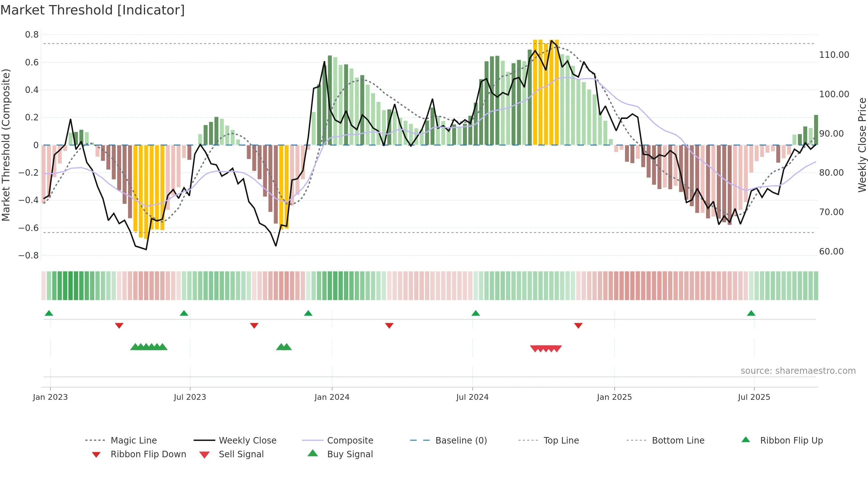Toggle the Bottom Line legend entry

click(665, 440)
